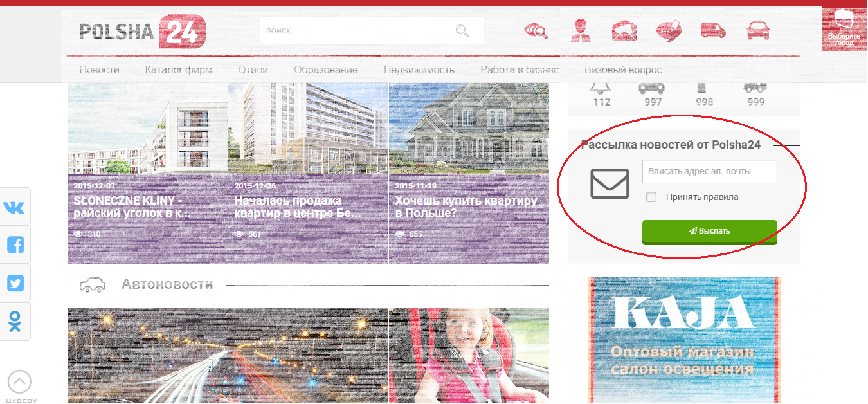Click the email address input field
Viewport: 868px width, 404px height.
[x=709, y=172]
